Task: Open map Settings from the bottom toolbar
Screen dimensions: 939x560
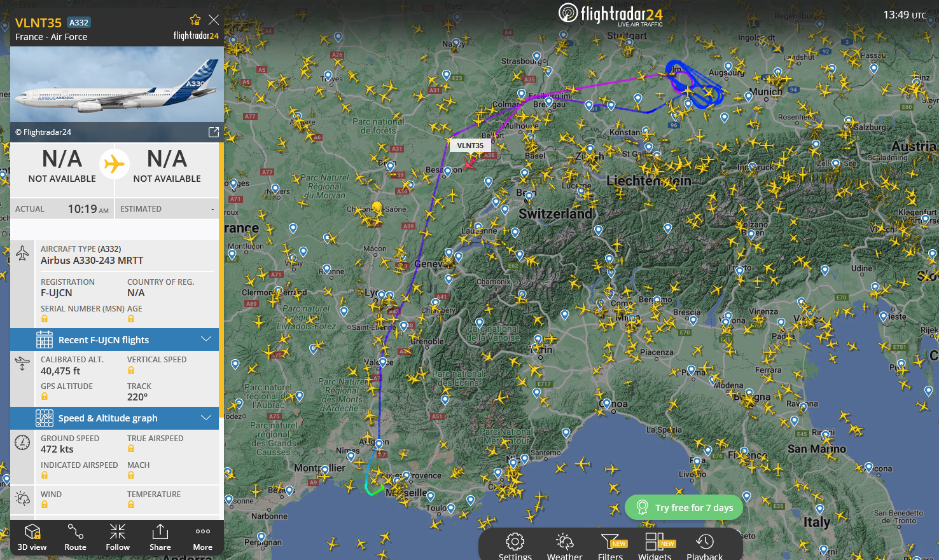Action: point(515,547)
